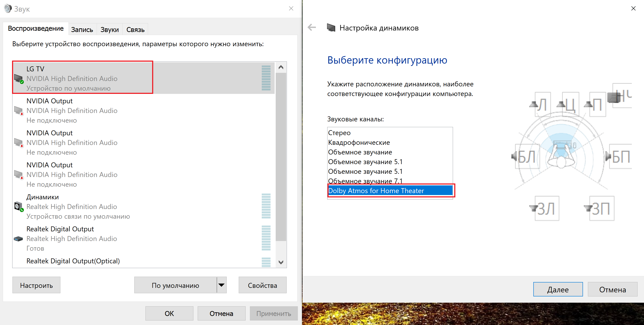The height and width of the screenshot is (325, 644).
Task: Select Realtek Digital Output device icon
Action: coord(18,239)
